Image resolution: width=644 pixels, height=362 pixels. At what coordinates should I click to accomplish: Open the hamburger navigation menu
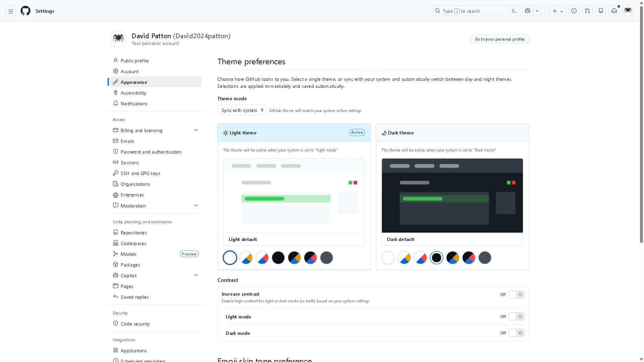click(x=11, y=11)
